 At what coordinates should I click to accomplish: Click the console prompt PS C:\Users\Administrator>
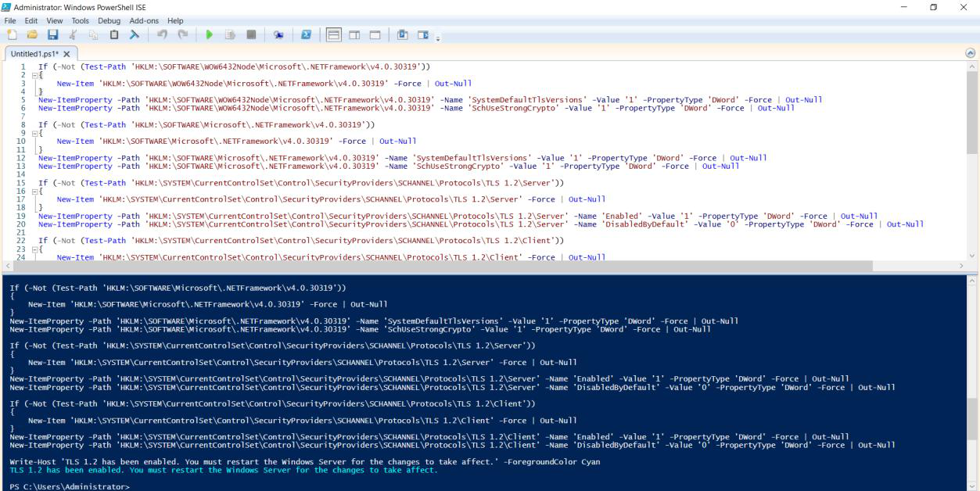[x=69, y=486]
